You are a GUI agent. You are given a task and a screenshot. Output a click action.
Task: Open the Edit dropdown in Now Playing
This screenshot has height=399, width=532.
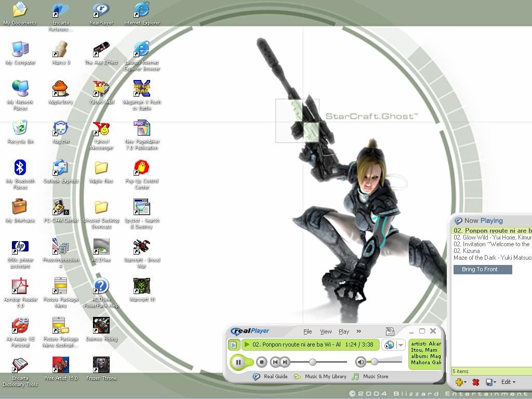(508, 382)
